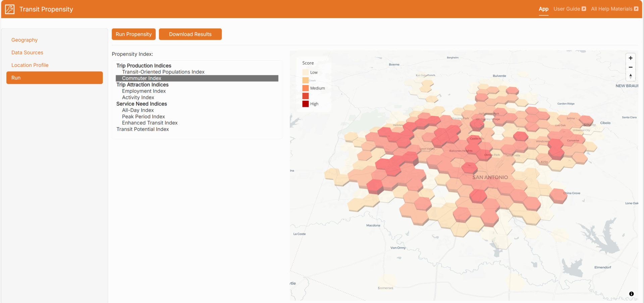
Task: Pick Transit Potential Index
Action: click(x=143, y=129)
